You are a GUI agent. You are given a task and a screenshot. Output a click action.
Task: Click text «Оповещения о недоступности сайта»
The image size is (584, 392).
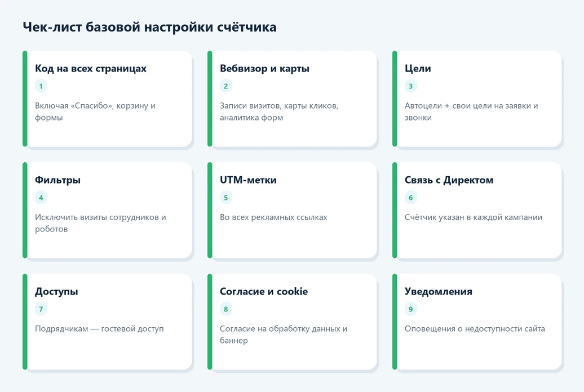[475, 329]
